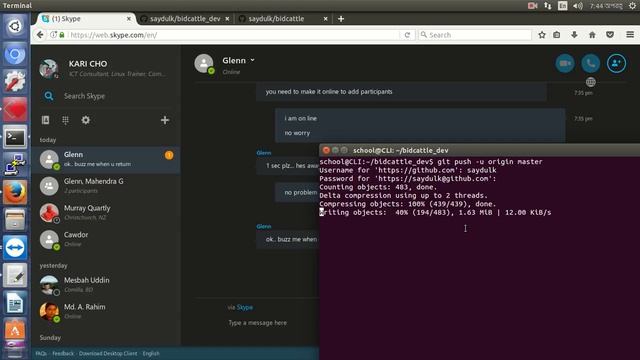Open Glenn, Mahendra G group chat
640x360 pixels.
click(106, 186)
